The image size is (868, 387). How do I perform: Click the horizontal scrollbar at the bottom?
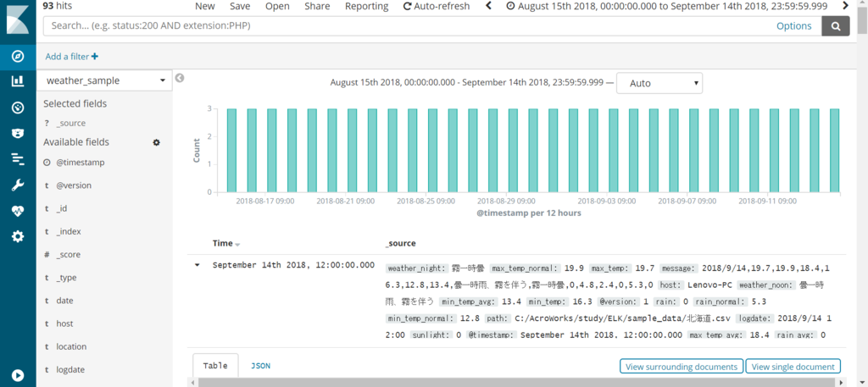[518, 383]
